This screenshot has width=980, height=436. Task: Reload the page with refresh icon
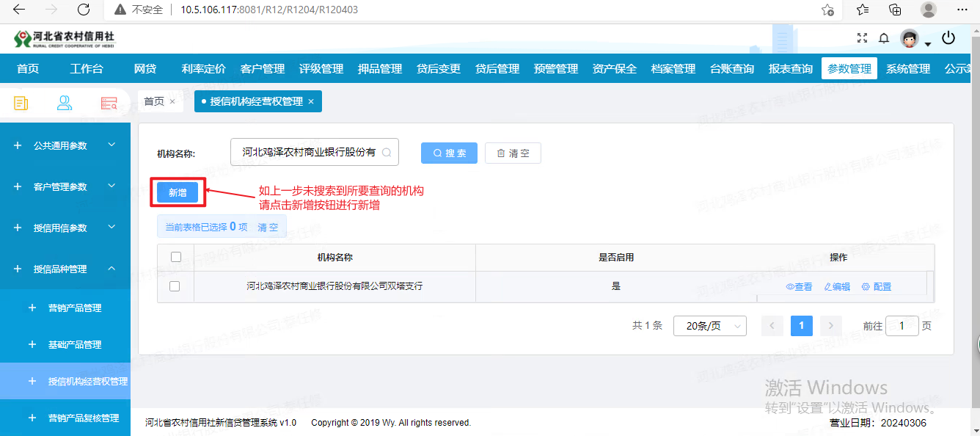click(84, 10)
